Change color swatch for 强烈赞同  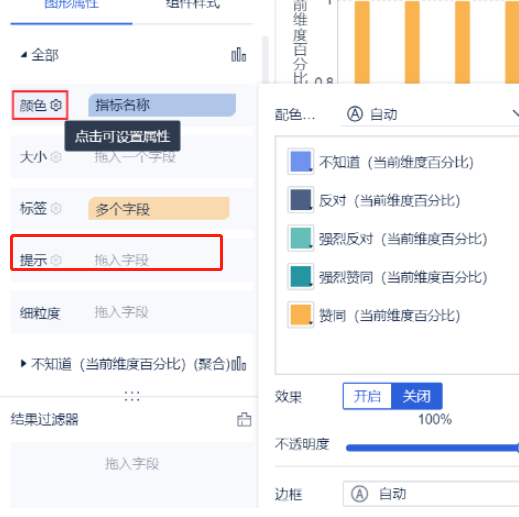click(301, 277)
